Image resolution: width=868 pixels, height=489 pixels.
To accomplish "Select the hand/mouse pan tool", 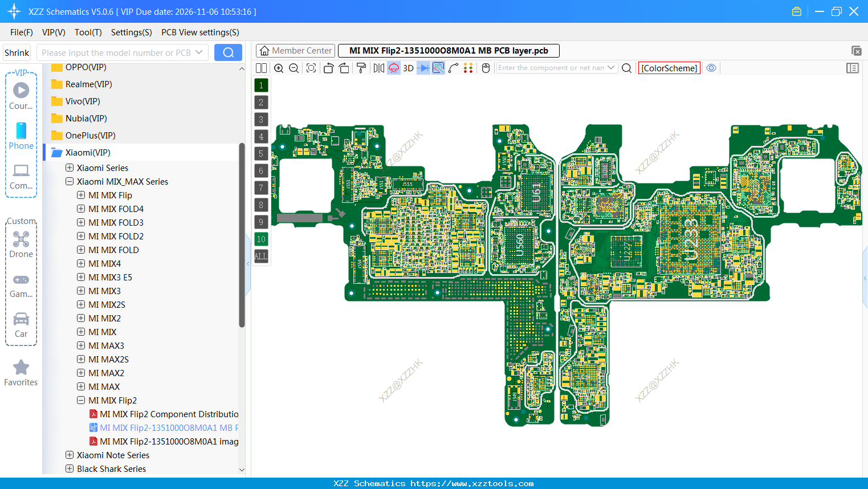I will click(485, 68).
